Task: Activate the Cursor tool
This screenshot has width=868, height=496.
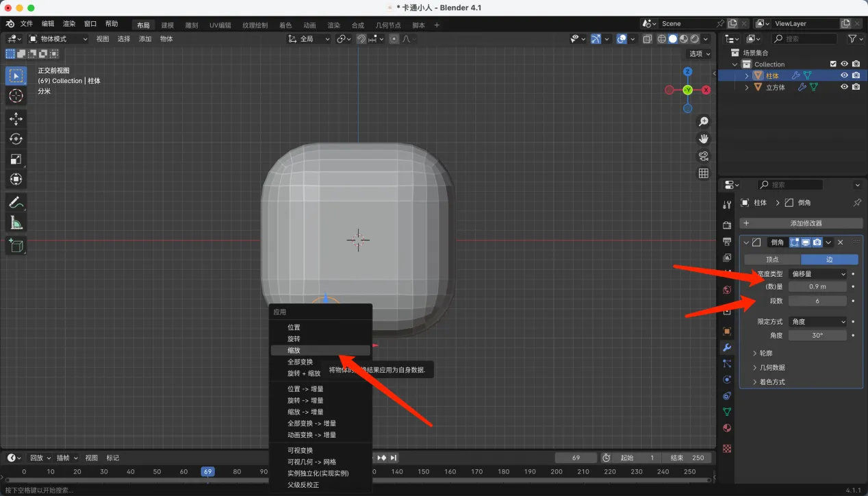Action: (16, 96)
